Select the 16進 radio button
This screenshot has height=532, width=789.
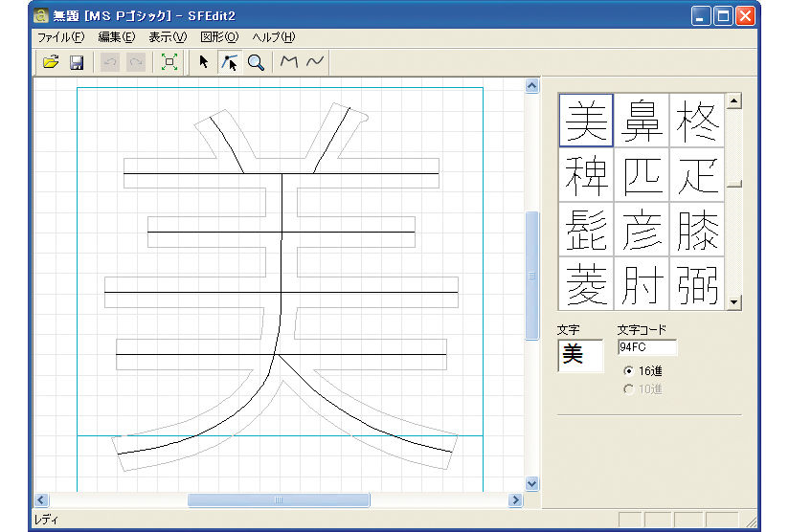628,370
